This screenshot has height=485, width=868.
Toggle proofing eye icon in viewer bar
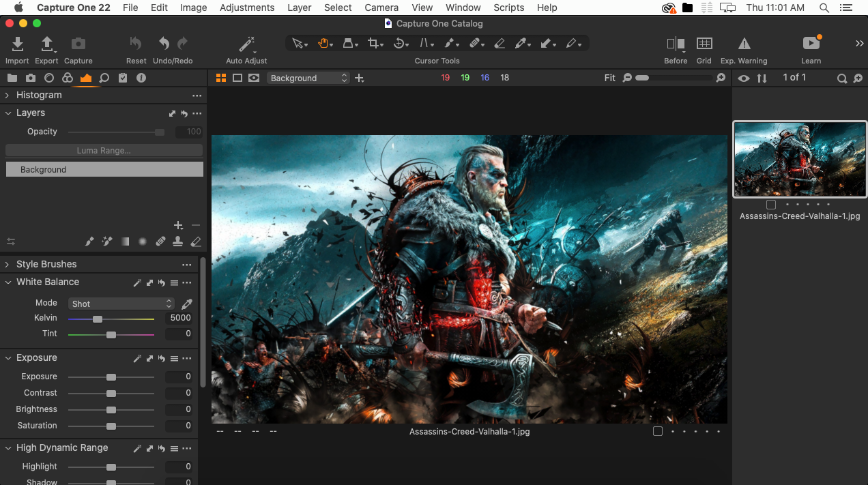[254, 78]
